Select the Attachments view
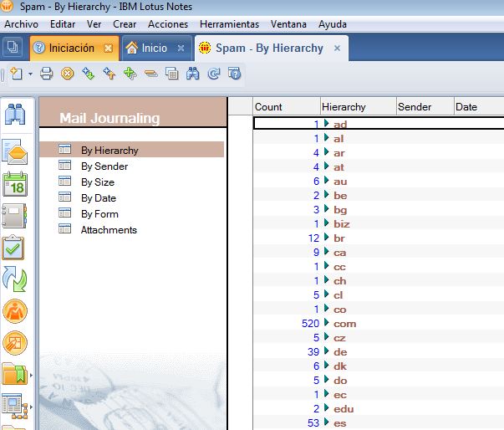The width and height of the screenshot is (504, 430). tap(109, 230)
